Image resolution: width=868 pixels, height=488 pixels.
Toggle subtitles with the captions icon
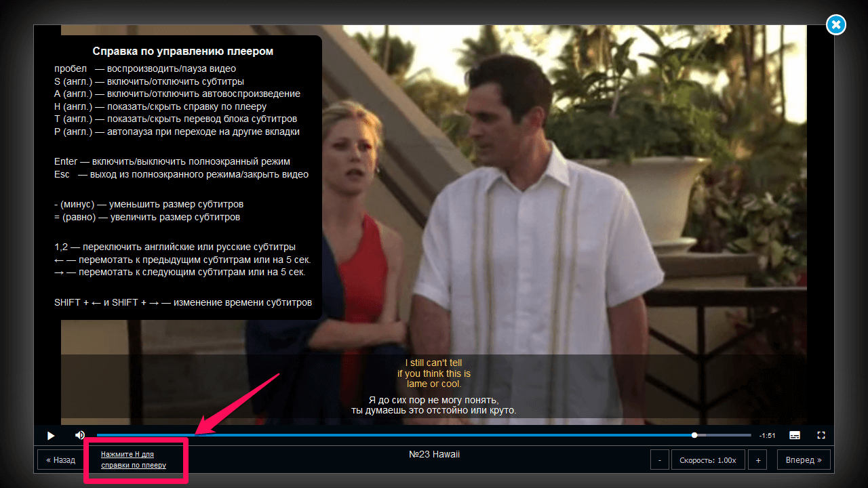(x=795, y=435)
